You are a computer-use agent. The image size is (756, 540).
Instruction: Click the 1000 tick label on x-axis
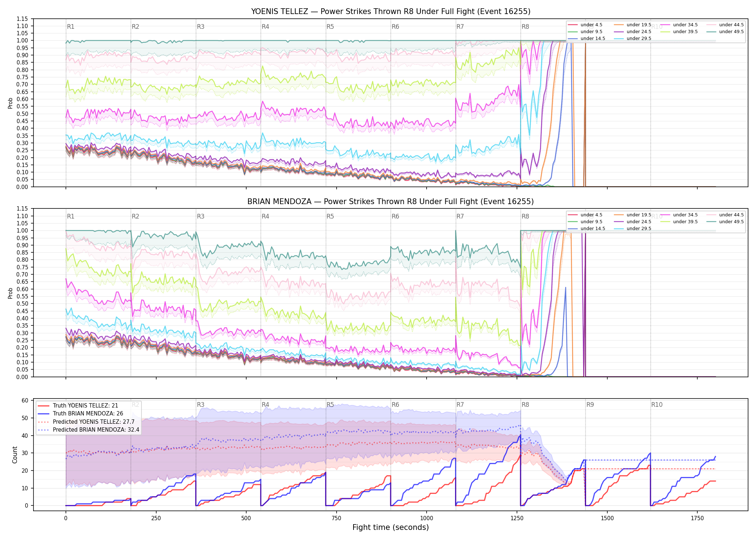point(427,518)
